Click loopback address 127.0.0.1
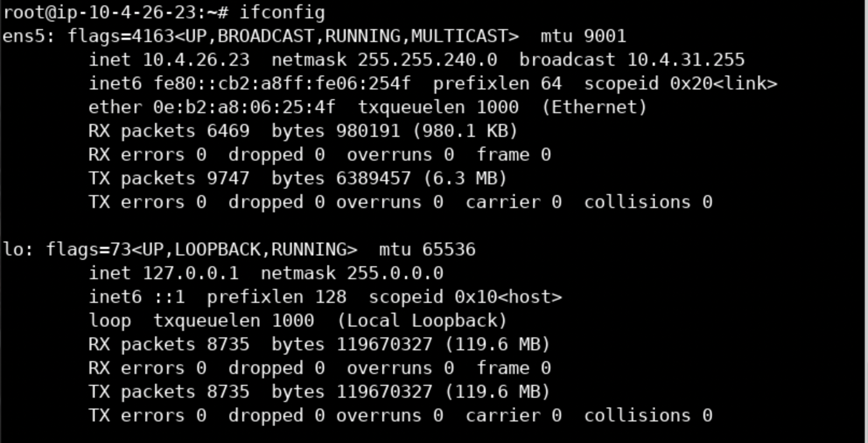 (x=191, y=273)
